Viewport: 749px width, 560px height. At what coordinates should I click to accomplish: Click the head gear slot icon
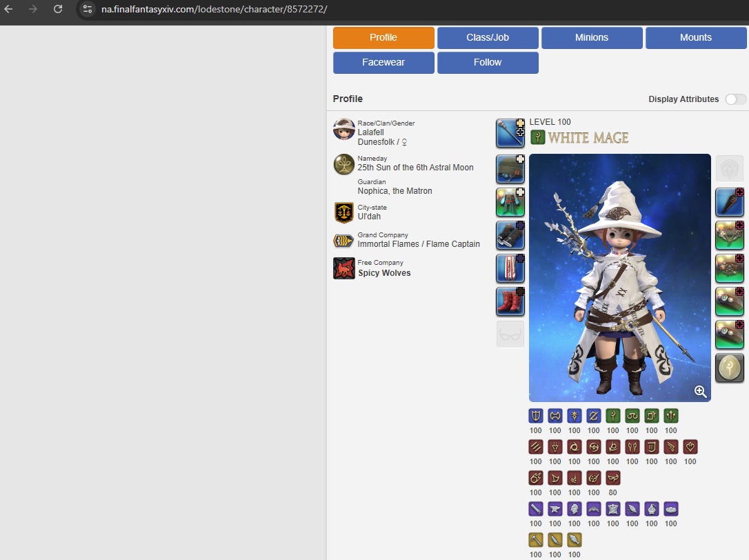tap(510, 169)
